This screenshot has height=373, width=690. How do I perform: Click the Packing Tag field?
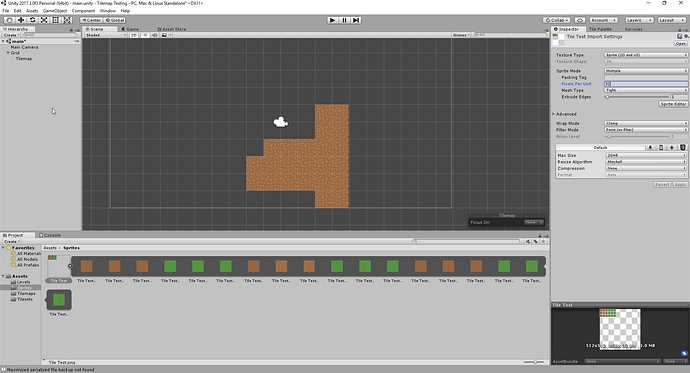click(x=646, y=77)
